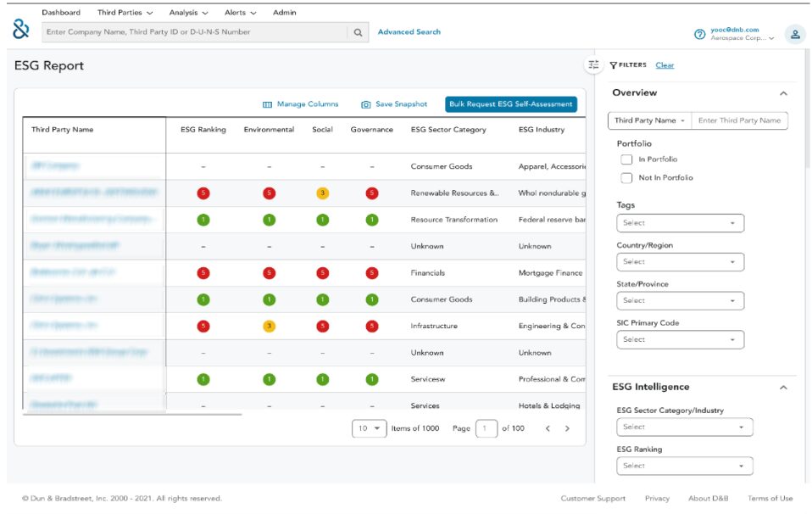Open the Third Parties menu
Image resolution: width=812 pixels, height=514 pixels.
click(x=125, y=13)
